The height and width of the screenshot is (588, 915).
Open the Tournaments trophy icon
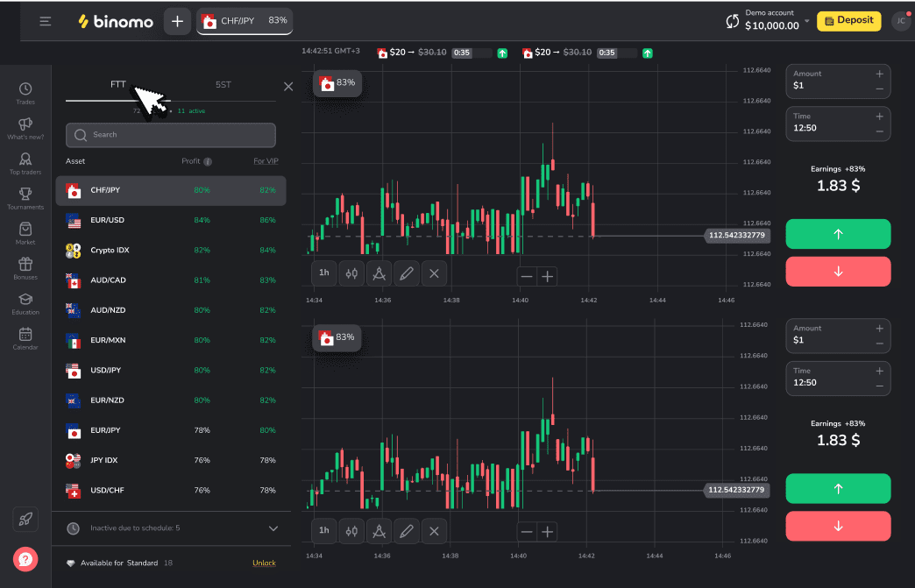pyautogui.click(x=25, y=195)
